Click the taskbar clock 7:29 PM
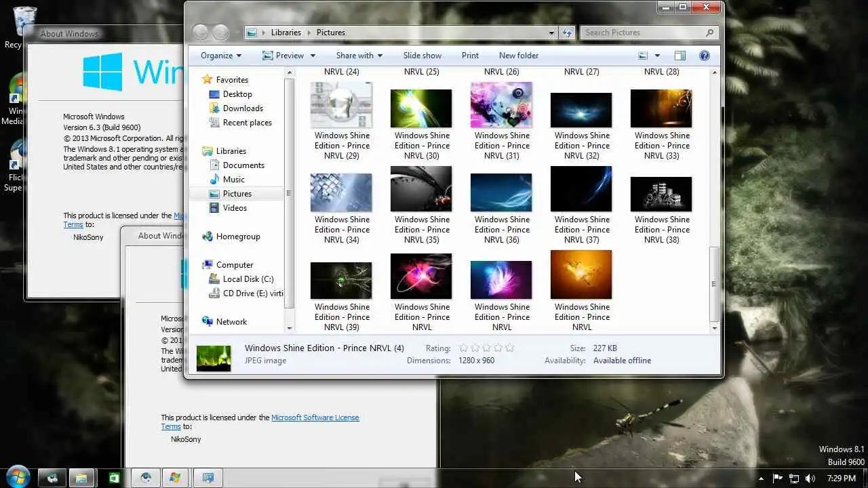 [842, 479]
